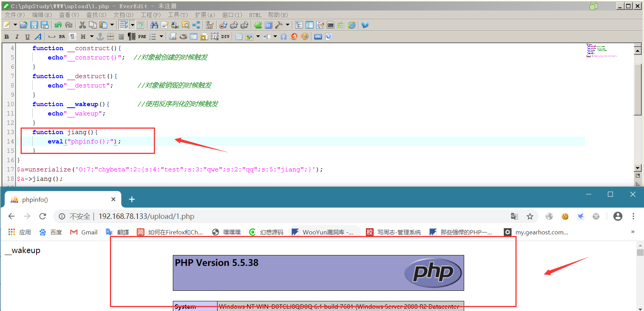Screen dimensions: 644x311
Task: Expand the New file dropdown arrow
Action: (15, 25)
